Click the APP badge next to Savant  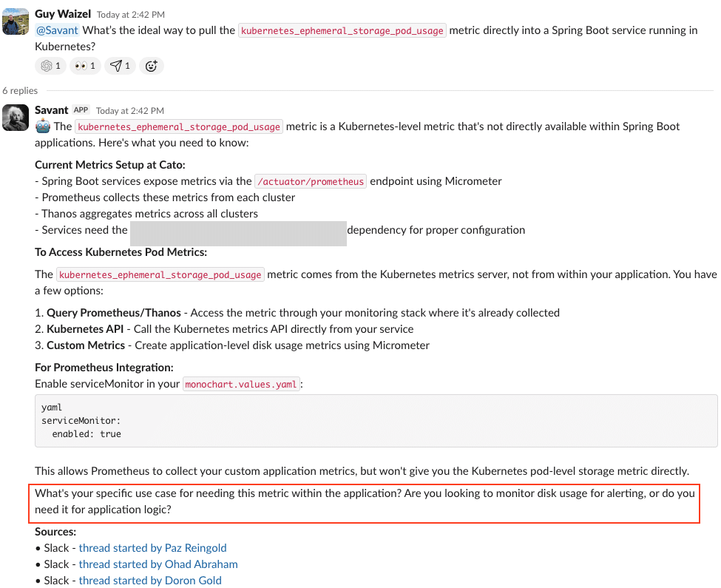[x=81, y=110]
